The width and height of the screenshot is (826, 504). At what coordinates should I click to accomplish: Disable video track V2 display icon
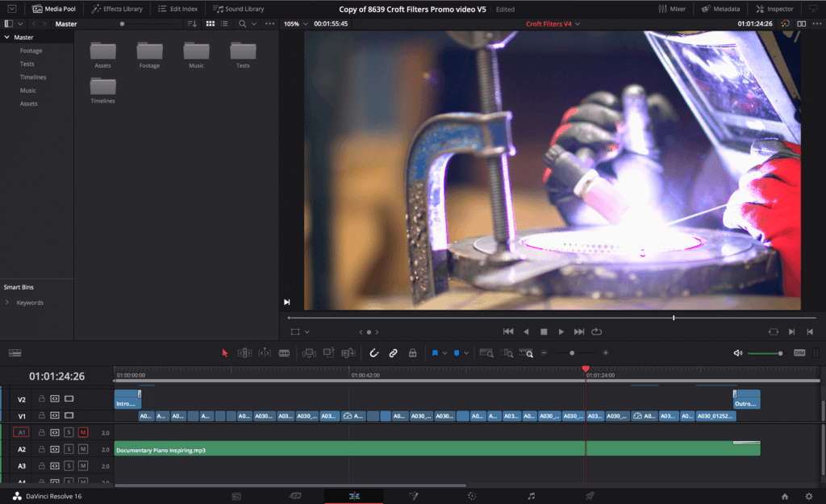click(x=69, y=398)
